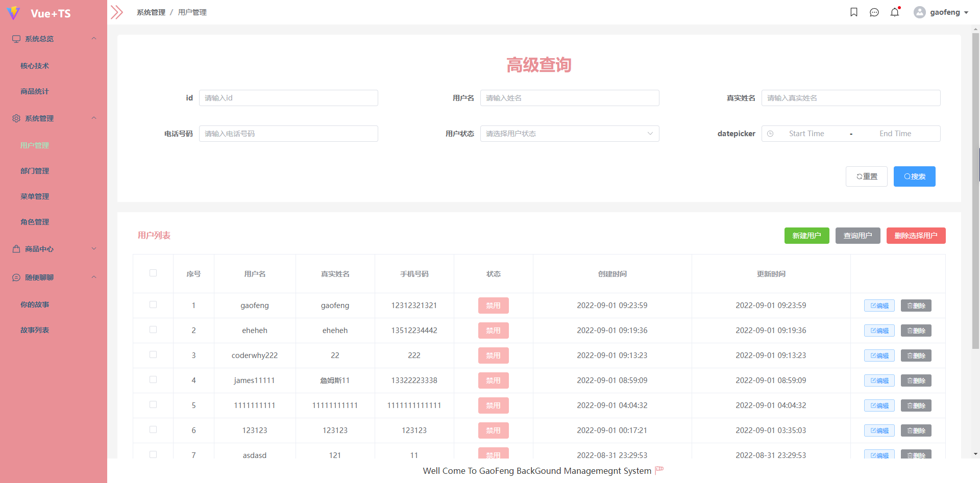Click the gear icon next to 系统管理
This screenshot has height=483, width=980.
point(15,118)
